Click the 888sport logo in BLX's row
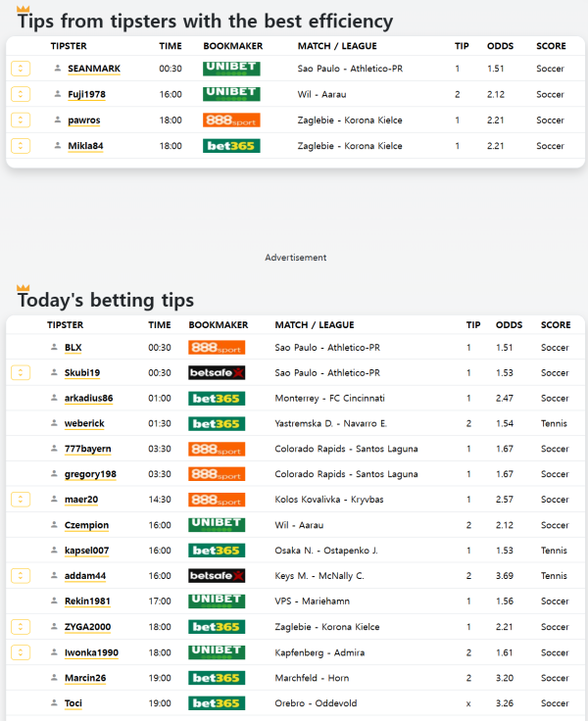Screen dimensions: 588x721 216,348
